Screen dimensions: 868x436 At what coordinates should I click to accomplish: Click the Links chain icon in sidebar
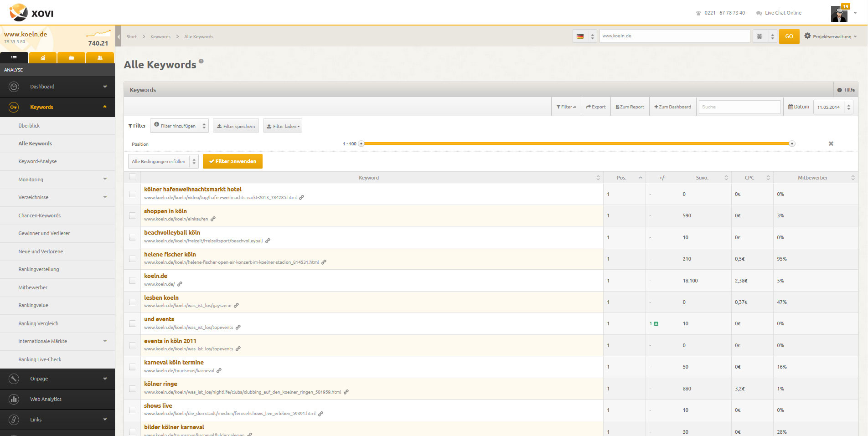[x=14, y=420]
